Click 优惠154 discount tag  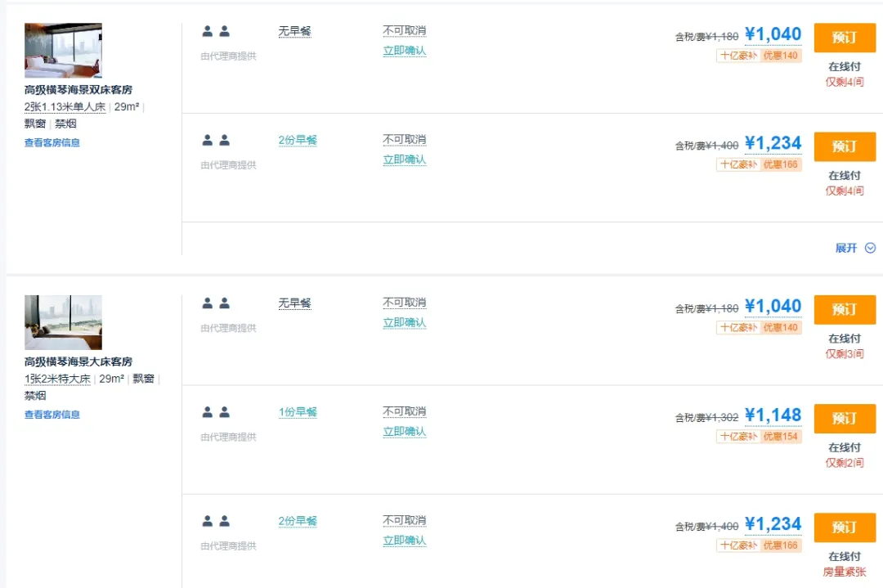pos(780,437)
